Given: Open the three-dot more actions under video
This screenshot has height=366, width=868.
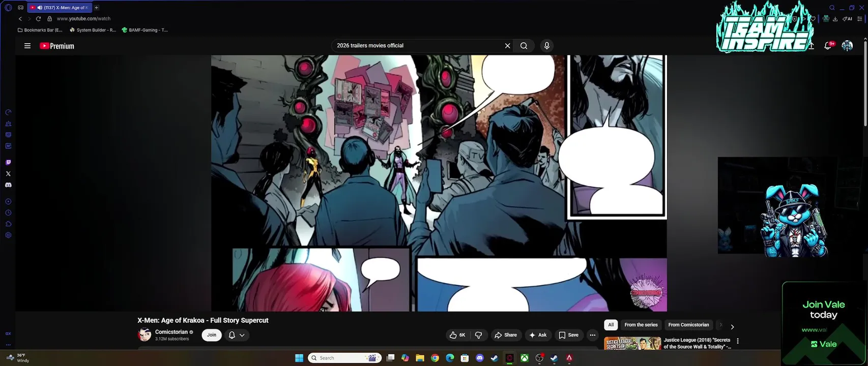Looking at the screenshot, I should click(x=592, y=335).
